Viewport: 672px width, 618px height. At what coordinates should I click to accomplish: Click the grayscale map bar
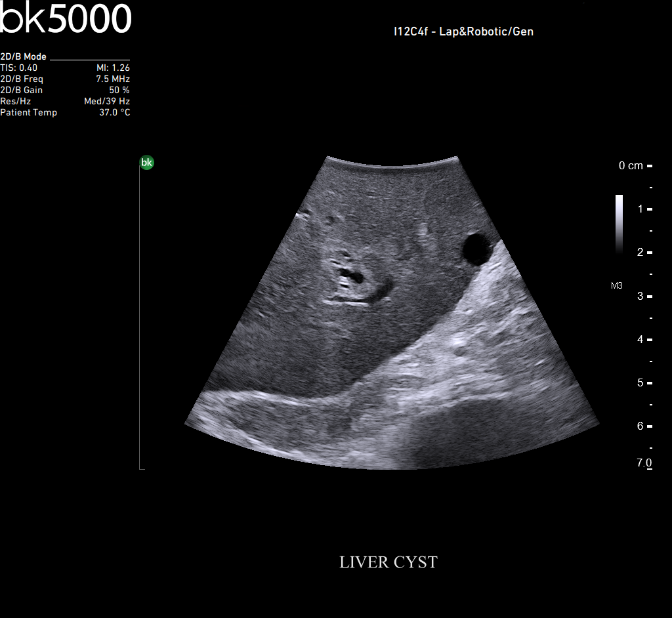point(619,223)
